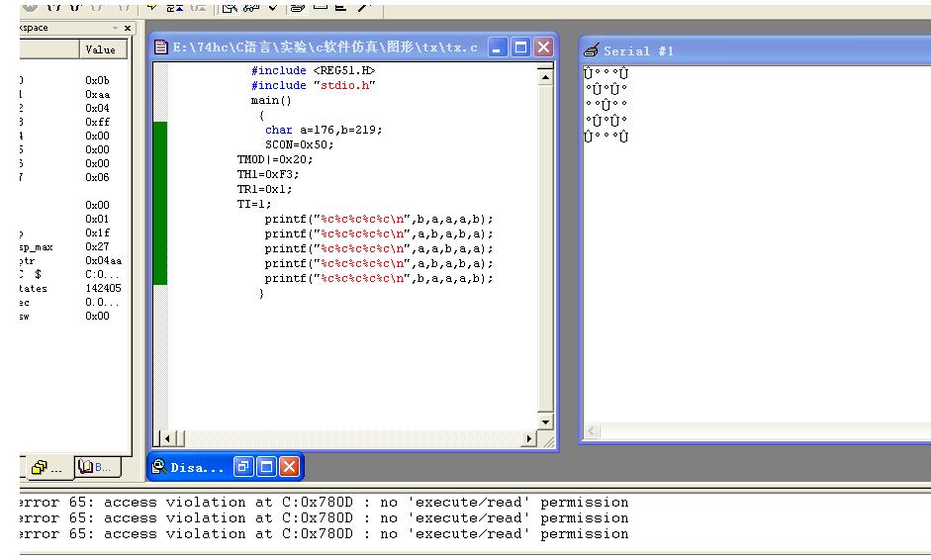Close the tx.c code window
Screen dimensions: 931x560
tap(543, 47)
